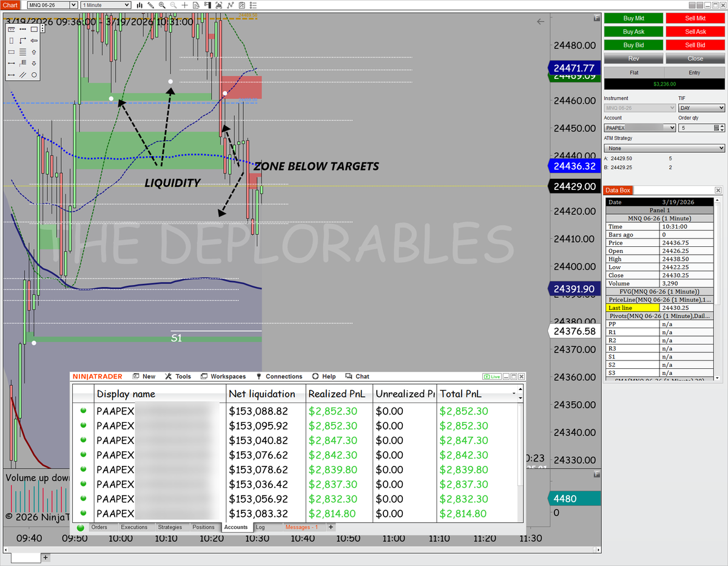Click the drawing palette vertical dots handle

pyautogui.click(x=42, y=29)
